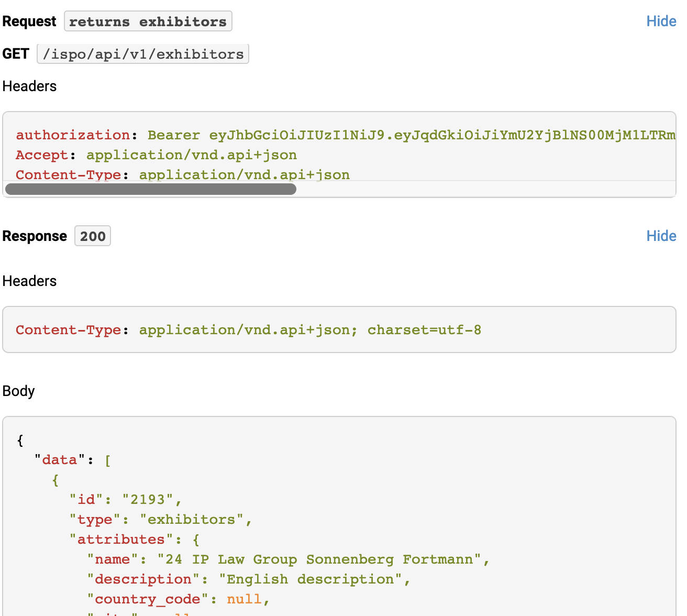
Task: Click the returns exhibitors request label
Action: 148,21
